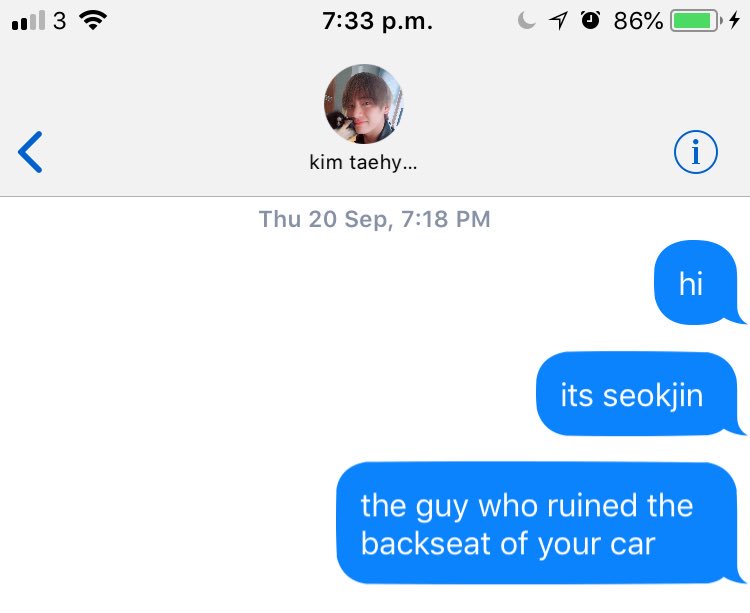The width and height of the screenshot is (750, 613).
Task: Tap the Do Not Disturb moon icon
Action: pyautogui.click(x=526, y=21)
